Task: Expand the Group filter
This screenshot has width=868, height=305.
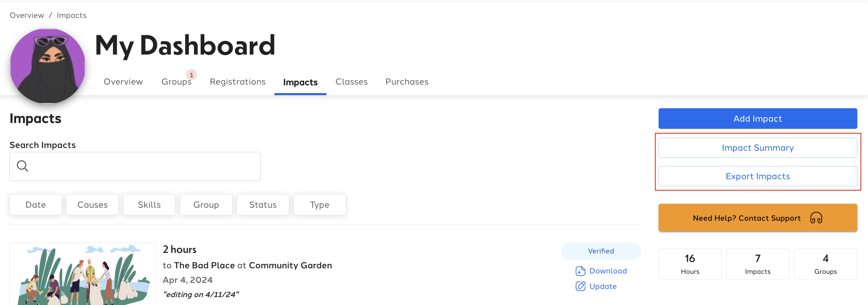Action: (x=206, y=205)
